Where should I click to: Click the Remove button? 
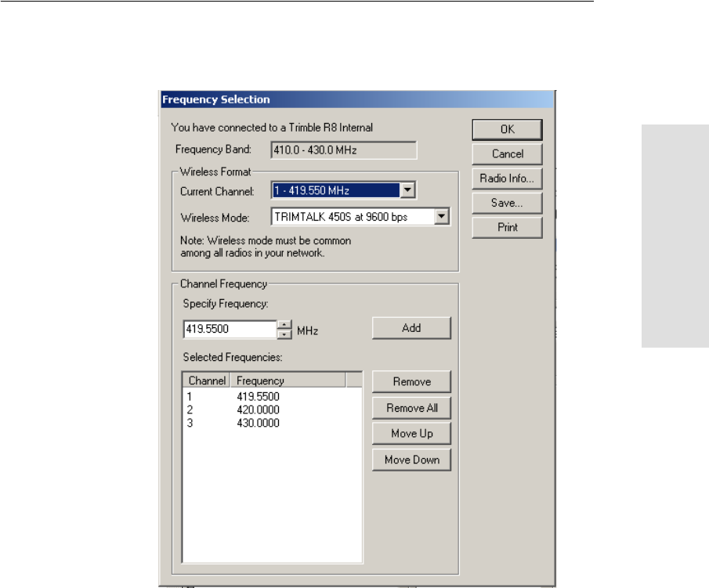411,382
